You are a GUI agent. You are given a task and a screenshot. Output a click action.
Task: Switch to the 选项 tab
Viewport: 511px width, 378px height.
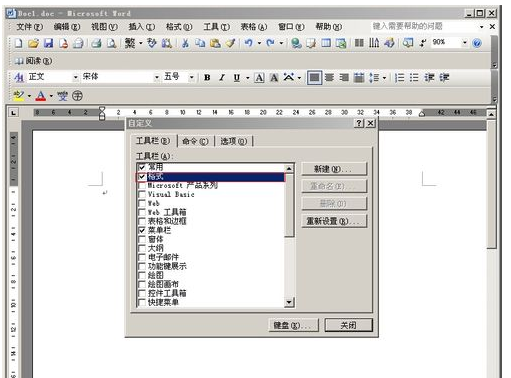click(x=234, y=141)
